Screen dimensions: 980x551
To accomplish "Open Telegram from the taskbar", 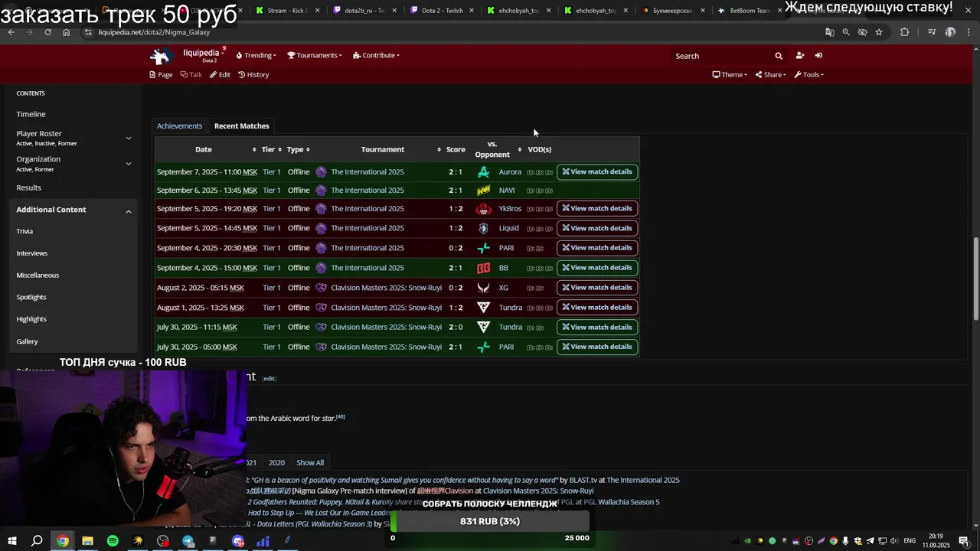I will [188, 541].
